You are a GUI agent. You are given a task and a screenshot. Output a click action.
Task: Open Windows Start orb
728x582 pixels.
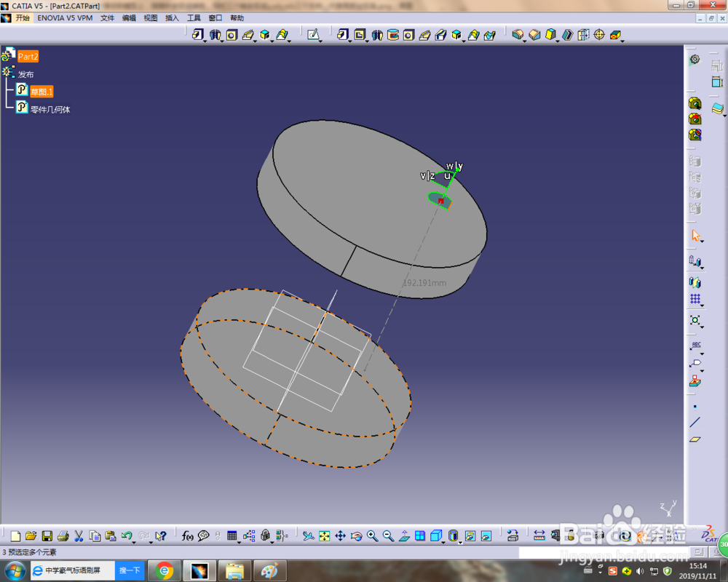(x=15, y=570)
